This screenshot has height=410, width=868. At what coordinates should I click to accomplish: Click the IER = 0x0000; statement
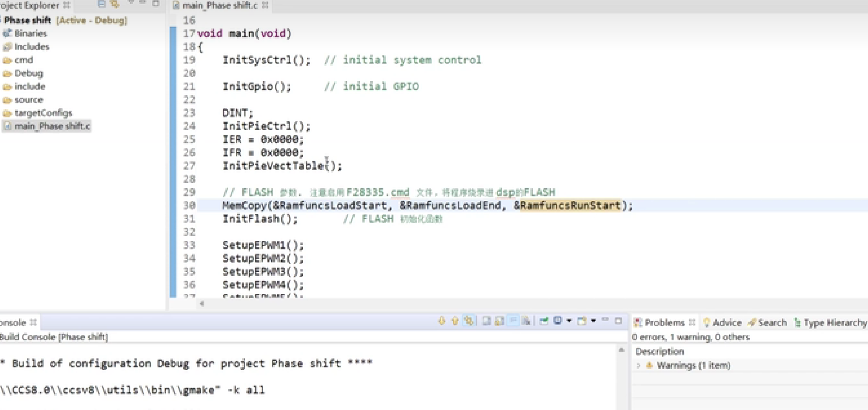pos(263,139)
